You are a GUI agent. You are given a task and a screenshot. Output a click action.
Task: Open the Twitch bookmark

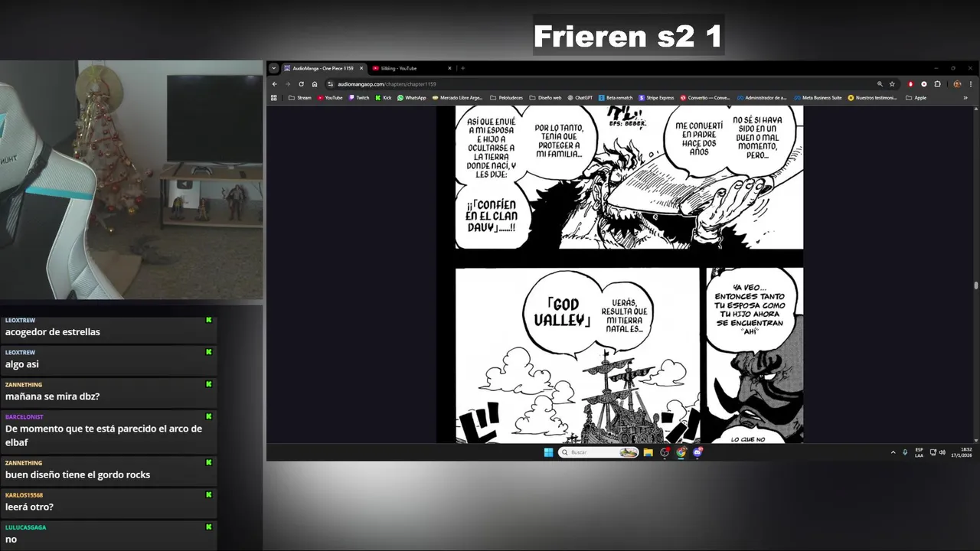pos(358,98)
